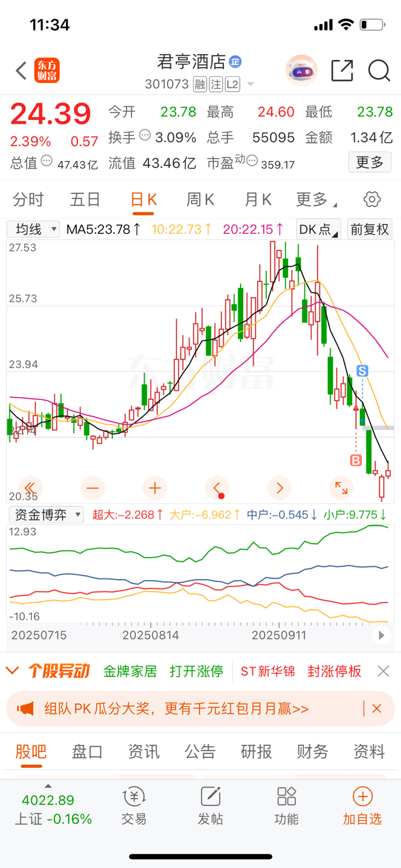The width and height of the screenshot is (401, 868).
Task: Tap 加自选 to add to watchlist
Action: click(x=362, y=806)
